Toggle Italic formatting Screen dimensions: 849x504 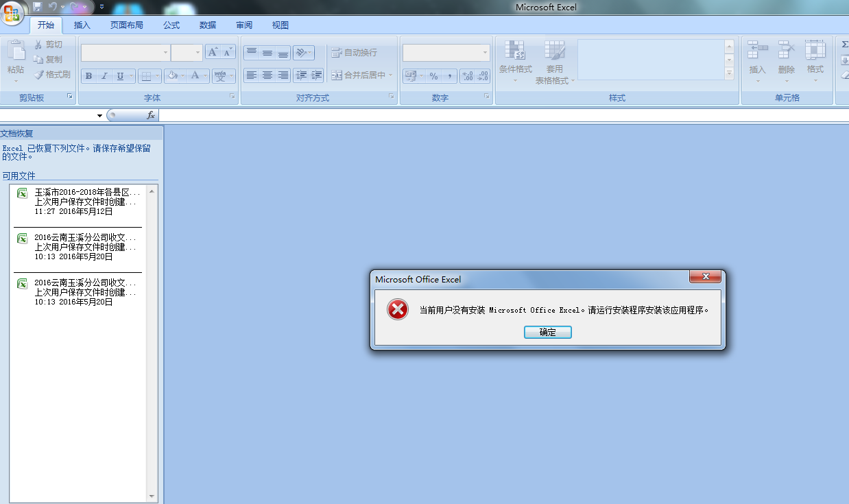pos(104,76)
